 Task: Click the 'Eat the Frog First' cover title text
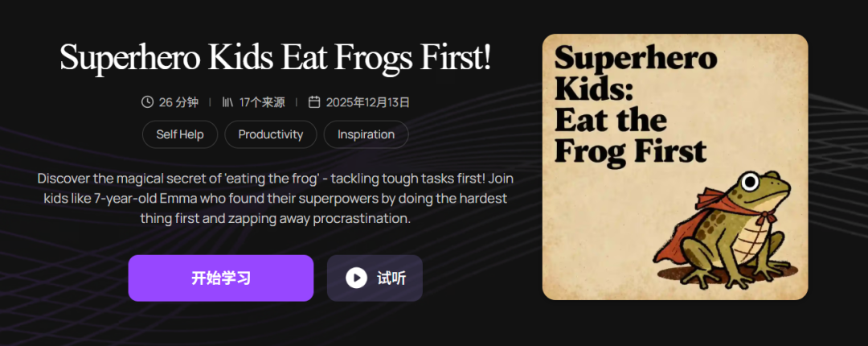[x=629, y=135]
